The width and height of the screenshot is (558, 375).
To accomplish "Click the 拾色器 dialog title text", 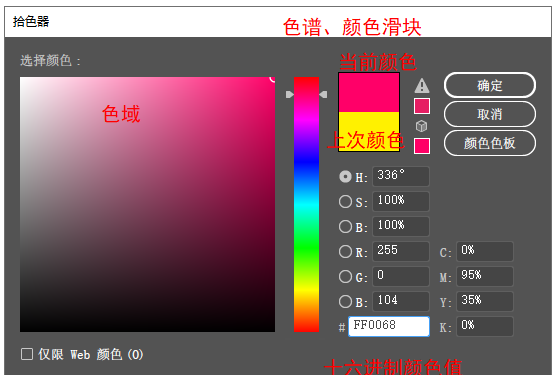I will 31,21.
